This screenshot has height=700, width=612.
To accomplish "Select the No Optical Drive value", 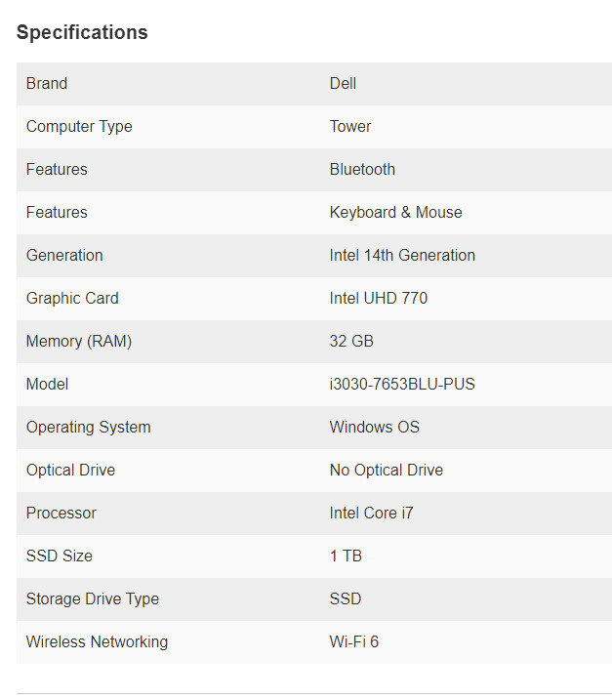I will (x=387, y=470).
